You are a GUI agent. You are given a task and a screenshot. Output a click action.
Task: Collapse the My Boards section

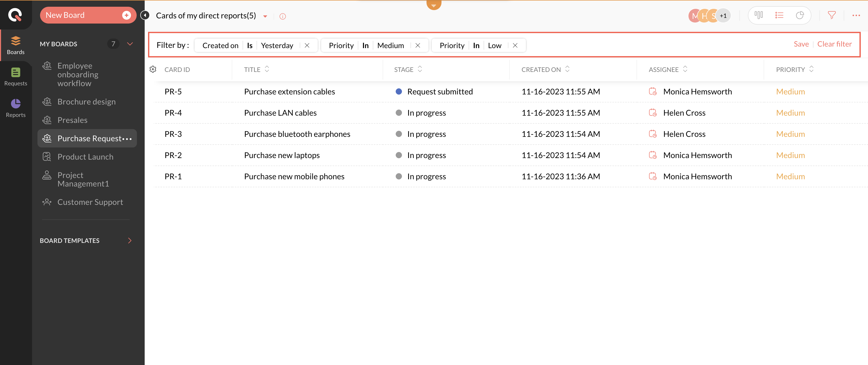[x=130, y=44]
